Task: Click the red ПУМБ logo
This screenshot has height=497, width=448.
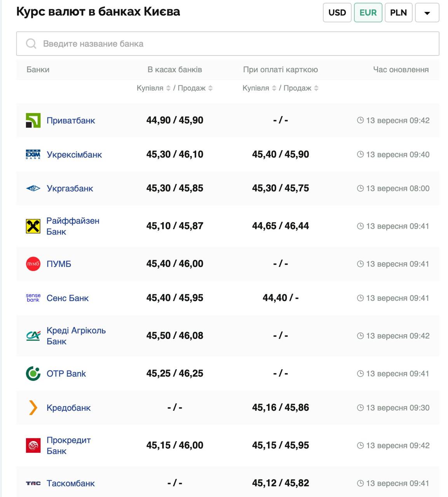Action: tap(33, 264)
